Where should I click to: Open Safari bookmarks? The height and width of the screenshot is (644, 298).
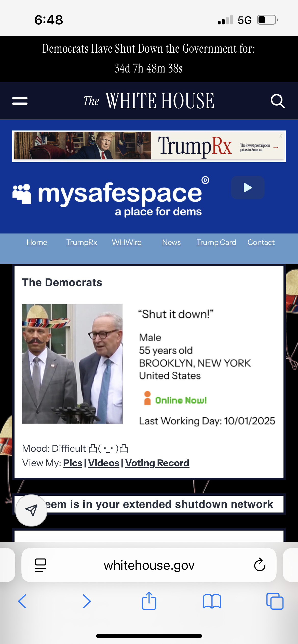(212, 601)
